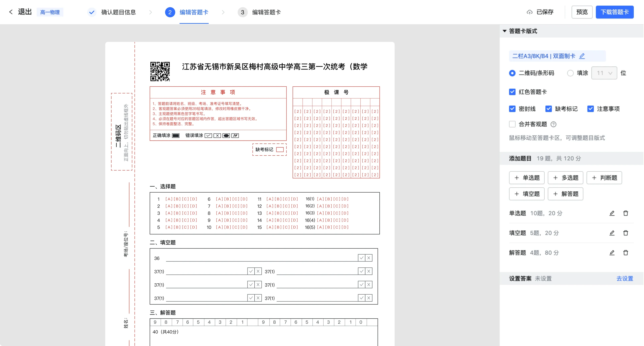Toggle the 密封线 checkbox
Screen dimensions: 644x346
click(512, 109)
